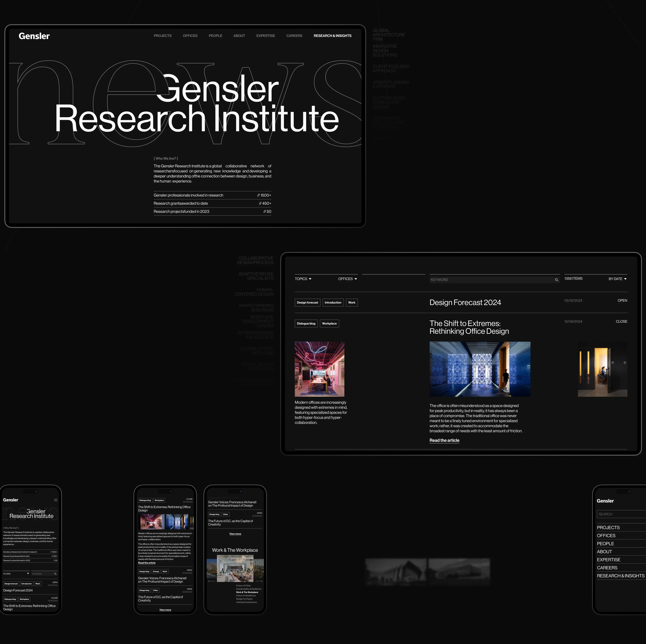Image resolution: width=646 pixels, height=644 pixels.
Task: Expand Design Forecast 2024 with OPEN on tablet
Action: pos(622,300)
